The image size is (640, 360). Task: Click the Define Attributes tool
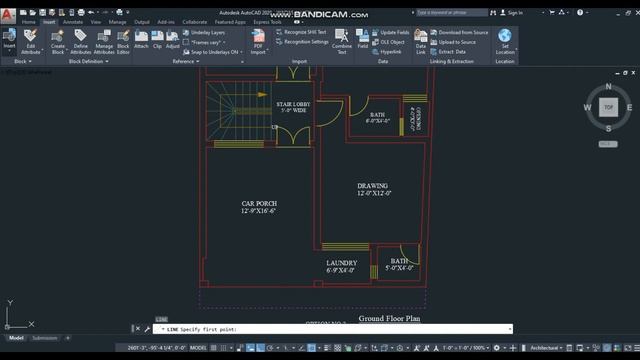80,42
